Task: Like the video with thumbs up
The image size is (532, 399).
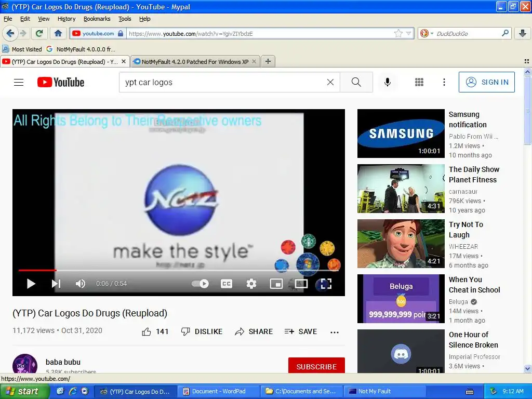Action: coord(155,331)
